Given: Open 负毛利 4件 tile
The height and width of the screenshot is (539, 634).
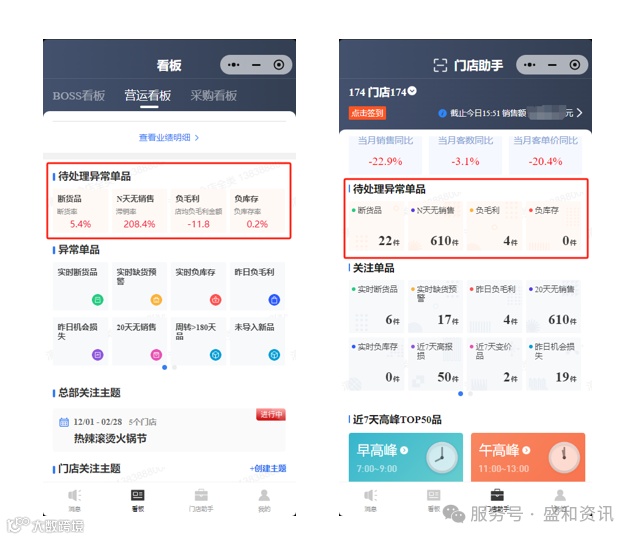Looking at the screenshot, I should 494,226.
